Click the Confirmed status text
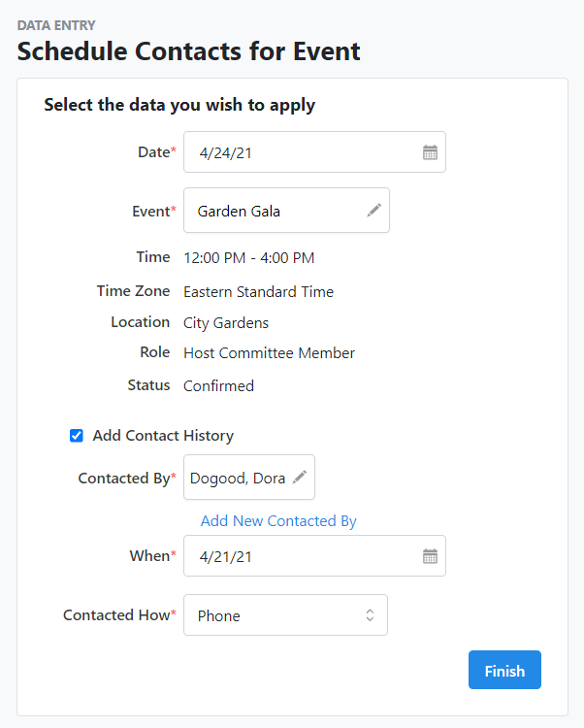The image size is (584, 728). coord(218,385)
